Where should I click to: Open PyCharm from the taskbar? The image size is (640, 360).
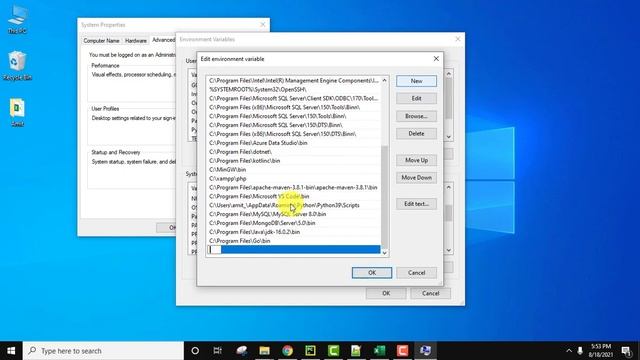pyautogui.click(x=310, y=351)
